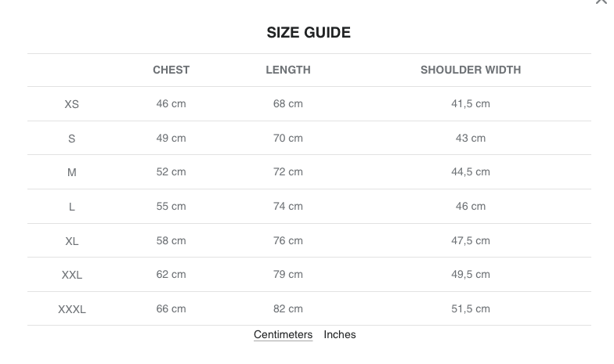
Task: Click the SIZE GUIDE heading
Action: point(309,33)
